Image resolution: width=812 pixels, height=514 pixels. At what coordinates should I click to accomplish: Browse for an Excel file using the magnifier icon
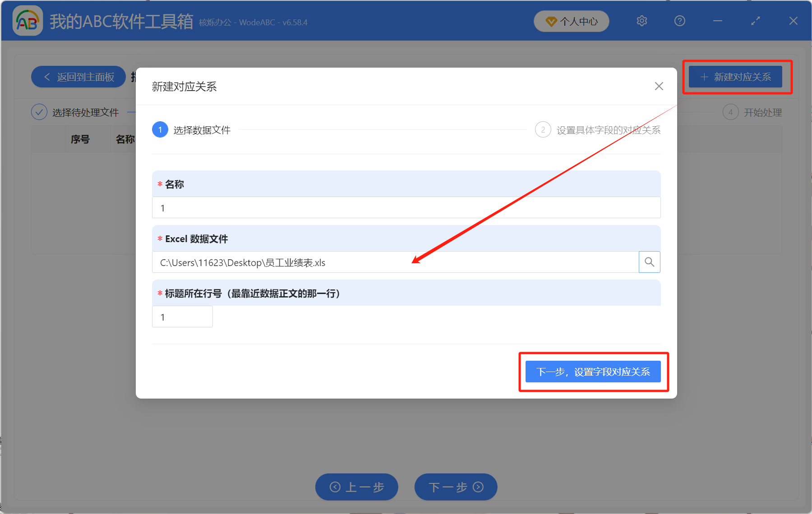[x=649, y=262]
